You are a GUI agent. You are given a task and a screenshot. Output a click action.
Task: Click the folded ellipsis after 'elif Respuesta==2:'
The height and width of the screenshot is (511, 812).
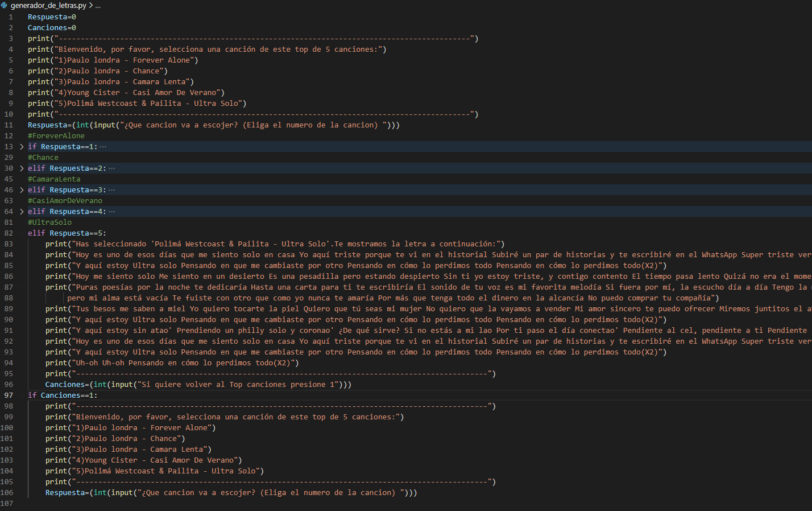112,168
